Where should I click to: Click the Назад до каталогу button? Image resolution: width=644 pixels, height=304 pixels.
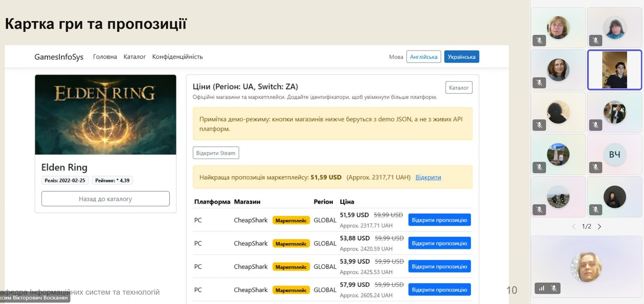click(106, 199)
